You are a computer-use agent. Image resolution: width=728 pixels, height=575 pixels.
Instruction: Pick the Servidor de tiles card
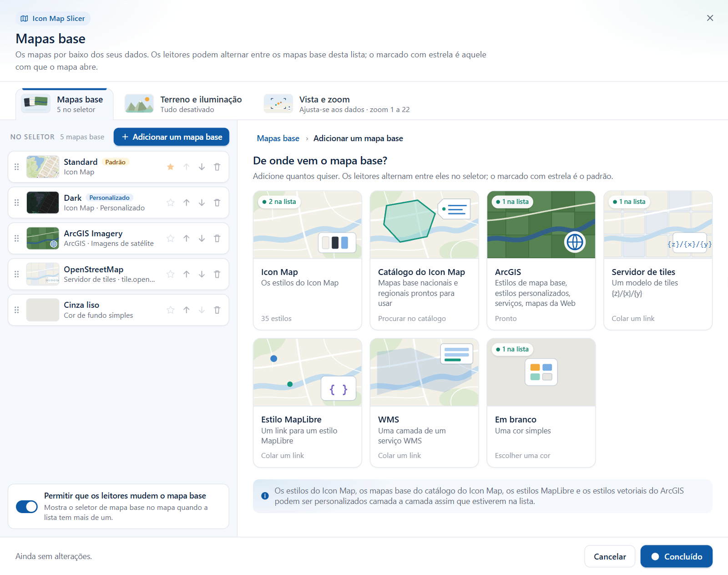coord(658,260)
